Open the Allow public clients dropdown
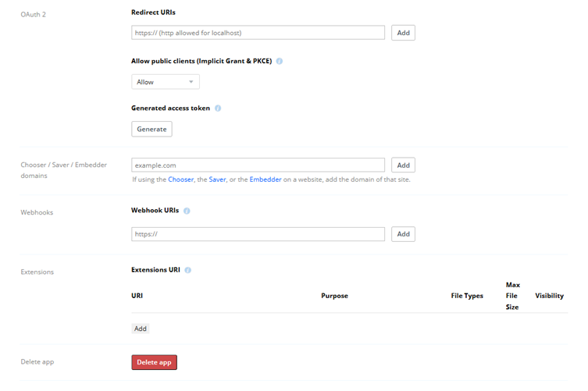The width and height of the screenshot is (588, 391). [x=166, y=82]
